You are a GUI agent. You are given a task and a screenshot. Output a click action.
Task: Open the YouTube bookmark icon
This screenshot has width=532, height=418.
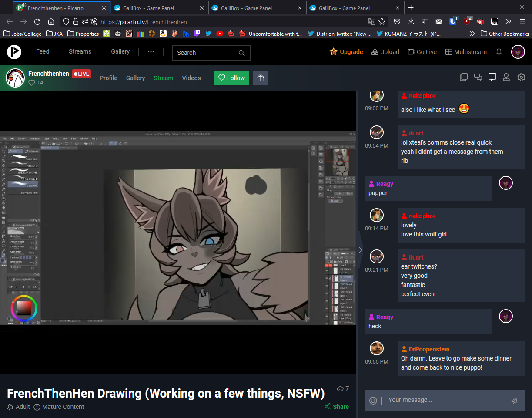220,34
